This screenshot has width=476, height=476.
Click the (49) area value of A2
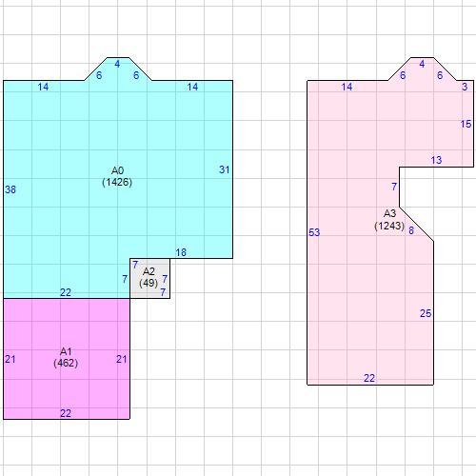[x=149, y=283]
